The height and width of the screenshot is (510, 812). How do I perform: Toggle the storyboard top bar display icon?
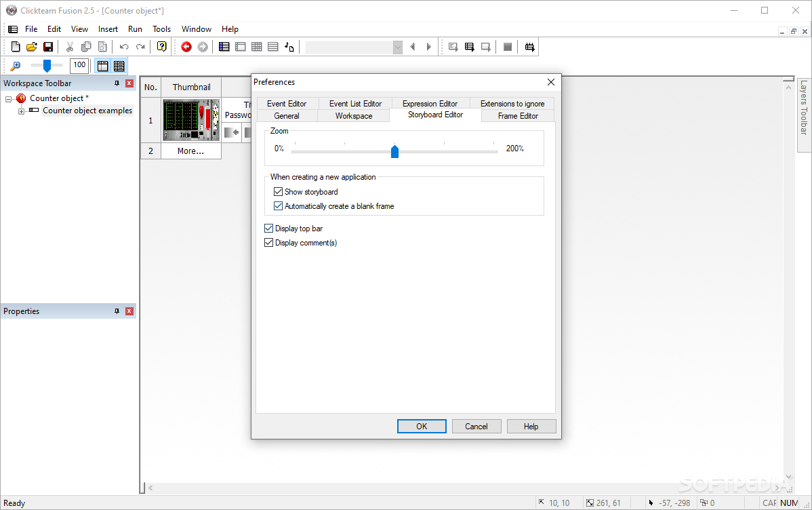pos(102,66)
